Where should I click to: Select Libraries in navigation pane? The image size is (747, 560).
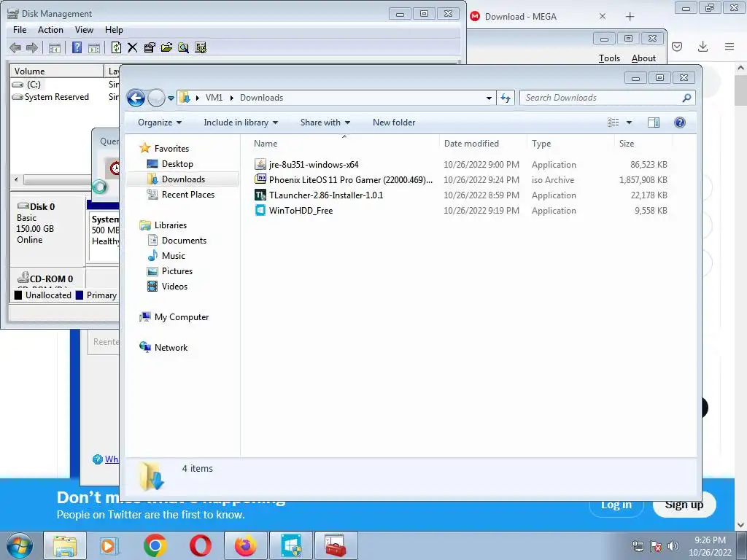click(170, 225)
